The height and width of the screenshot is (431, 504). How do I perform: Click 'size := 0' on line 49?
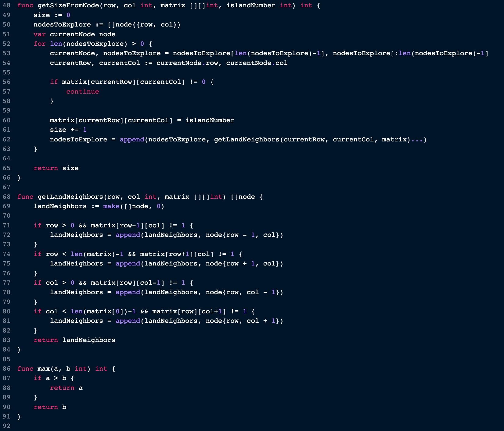click(52, 15)
